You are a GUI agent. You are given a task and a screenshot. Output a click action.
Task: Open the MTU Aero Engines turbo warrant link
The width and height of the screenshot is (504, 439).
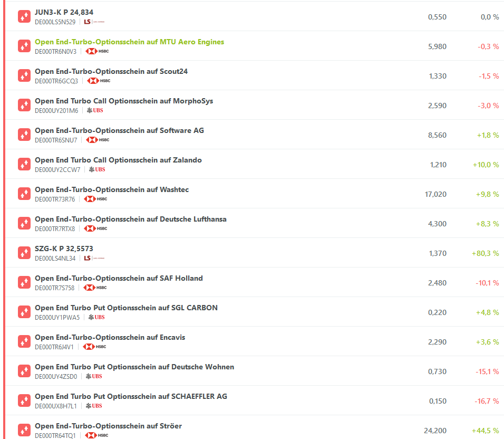click(x=129, y=42)
